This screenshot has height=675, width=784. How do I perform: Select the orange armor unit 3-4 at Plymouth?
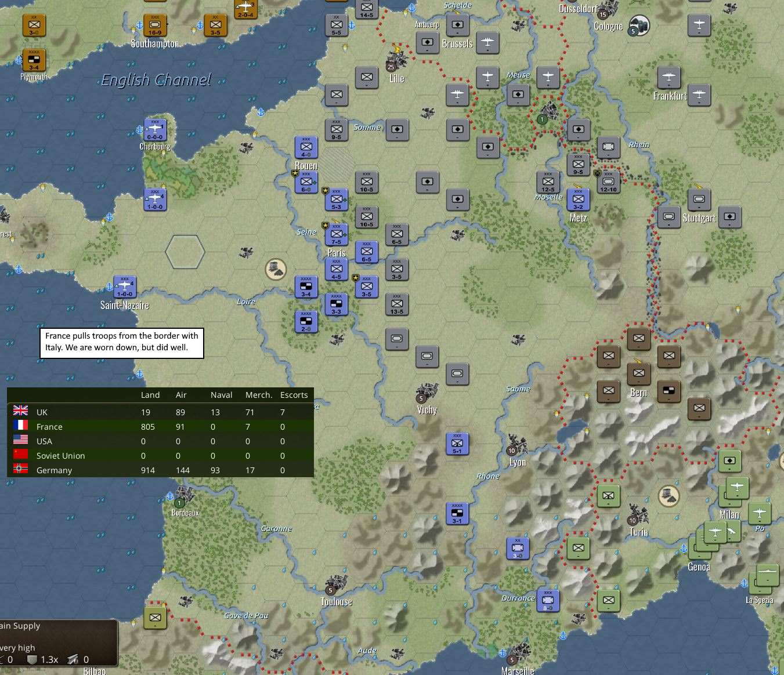(x=34, y=60)
